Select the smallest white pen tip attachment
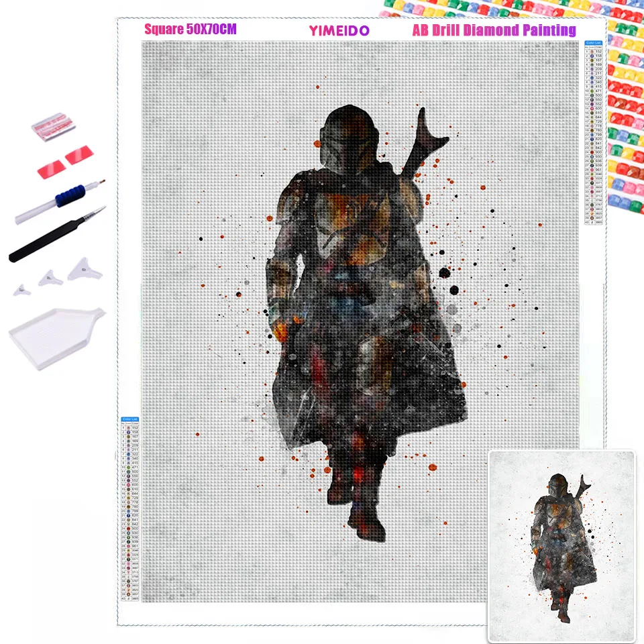Screen dimensions: 644x644 (x=21, y=290)
